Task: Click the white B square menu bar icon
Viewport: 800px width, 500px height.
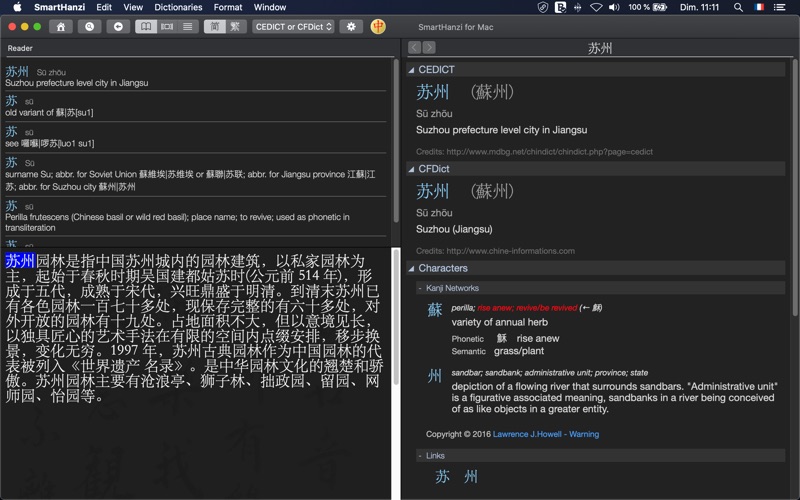Action: tap(560, 7)
